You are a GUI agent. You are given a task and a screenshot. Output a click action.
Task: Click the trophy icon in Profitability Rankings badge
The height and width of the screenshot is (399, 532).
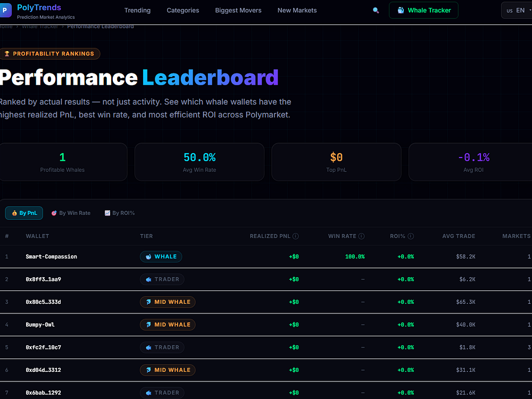point(7,54)
